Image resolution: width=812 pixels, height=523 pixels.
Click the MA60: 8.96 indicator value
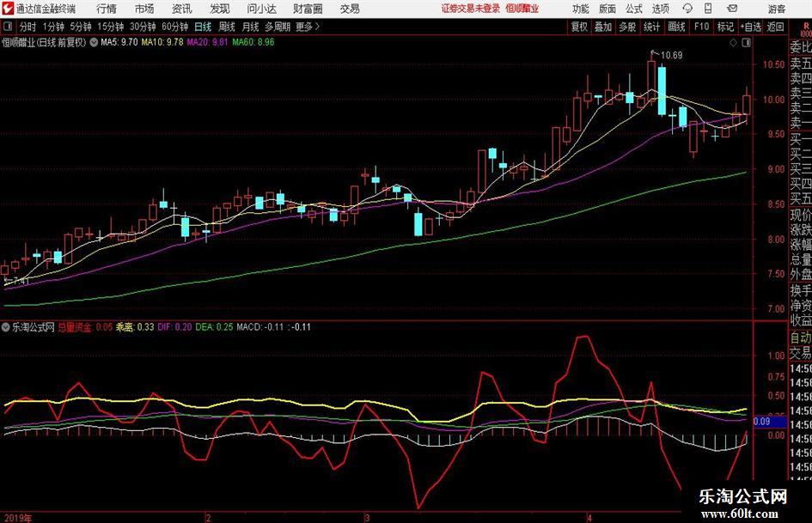click(x=253, y=42)
